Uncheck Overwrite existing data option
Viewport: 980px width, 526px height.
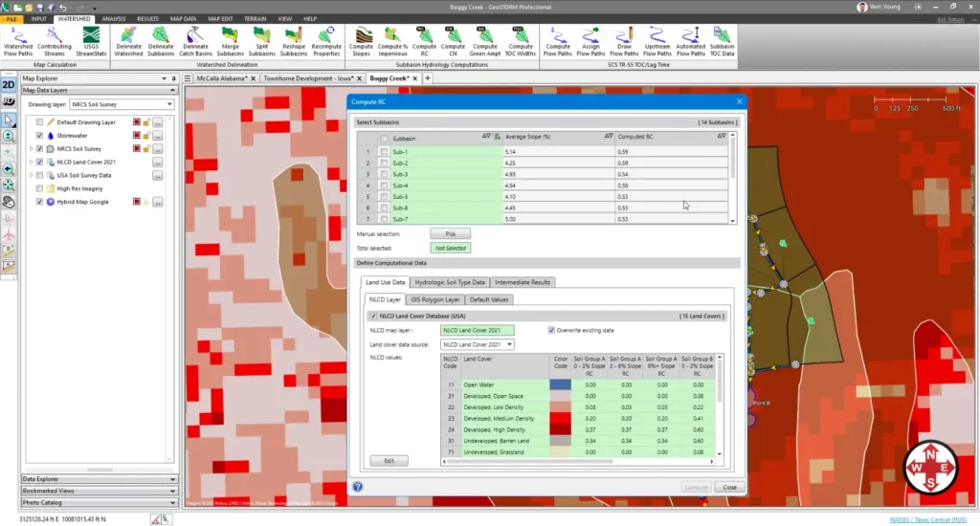pyautogui.click(x=551, y=330)
